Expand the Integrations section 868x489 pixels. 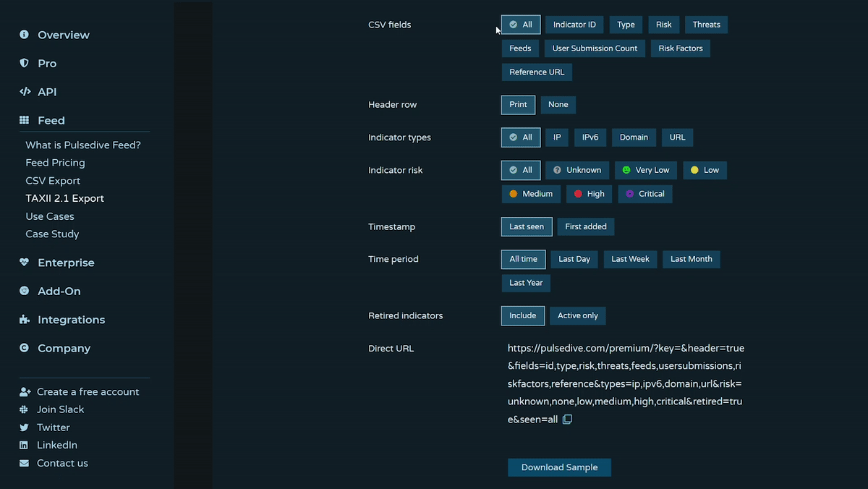70,319
